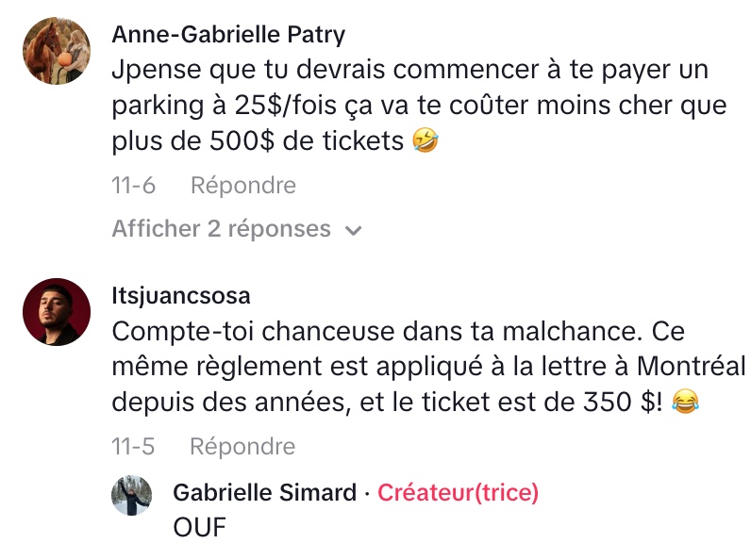Open the Itsjuancsosa username link
This screenshot has height=560, width=751.
click(181, 296)
